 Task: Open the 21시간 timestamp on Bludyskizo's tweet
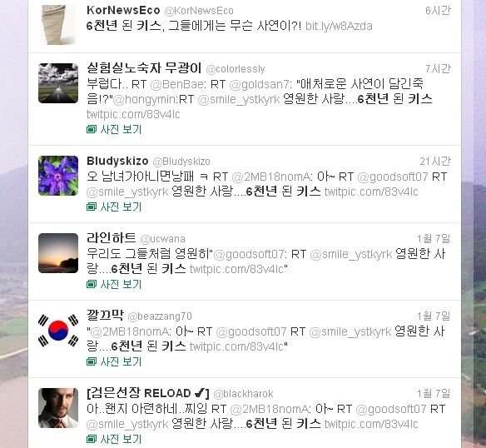[x=435, y=162]
